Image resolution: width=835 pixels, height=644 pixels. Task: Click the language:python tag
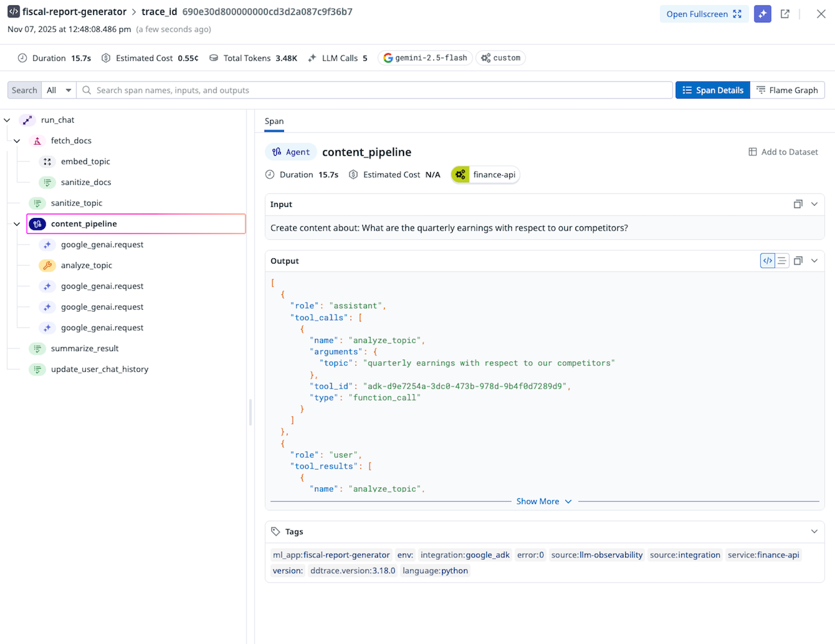tap(435, 571)
